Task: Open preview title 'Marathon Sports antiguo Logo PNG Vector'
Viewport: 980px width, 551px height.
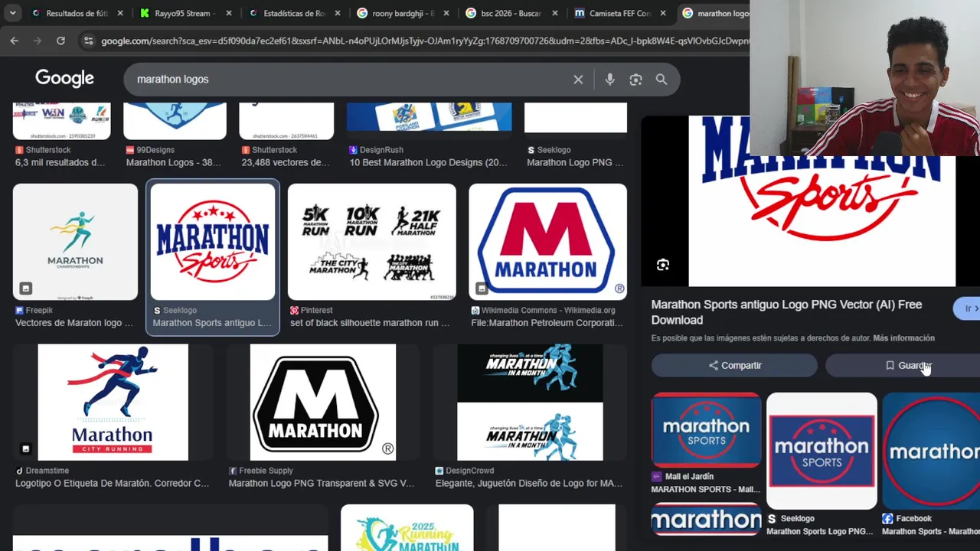Action: (786, 312)
